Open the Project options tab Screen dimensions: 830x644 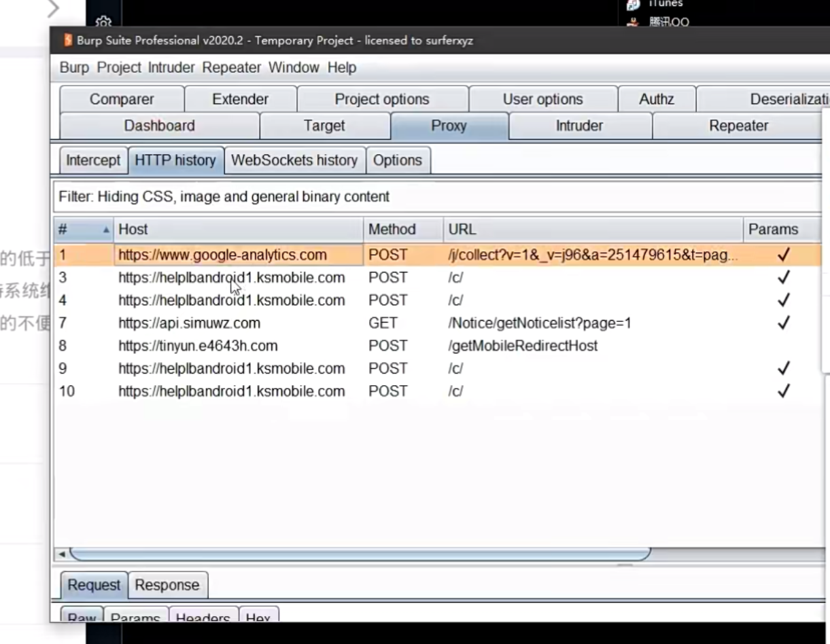[382, 99]
